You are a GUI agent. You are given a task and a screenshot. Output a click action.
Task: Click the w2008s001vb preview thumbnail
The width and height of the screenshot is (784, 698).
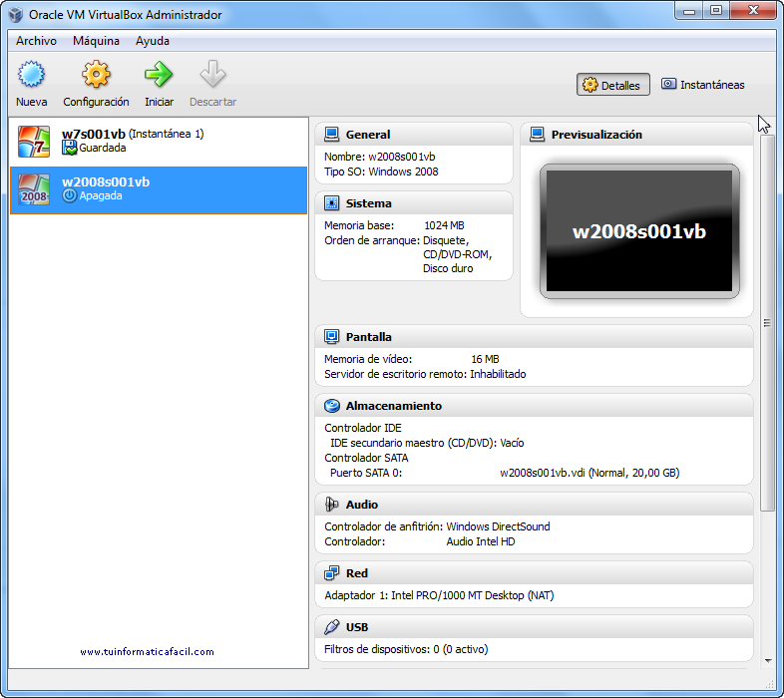coord(639,231)
